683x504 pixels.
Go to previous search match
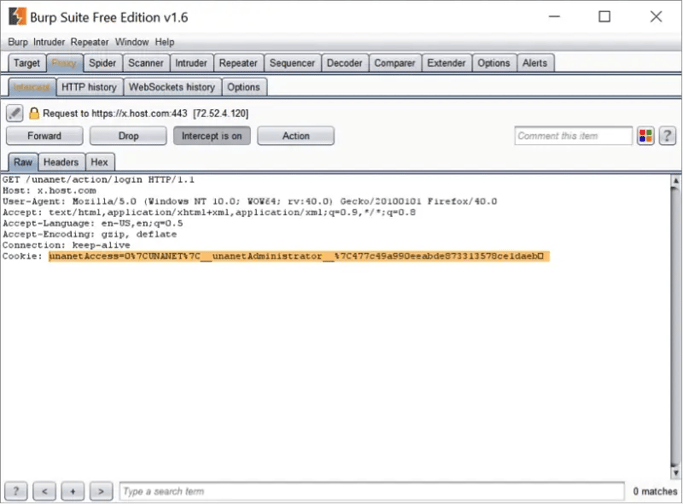pyautogui.click(x=44, y=491)
